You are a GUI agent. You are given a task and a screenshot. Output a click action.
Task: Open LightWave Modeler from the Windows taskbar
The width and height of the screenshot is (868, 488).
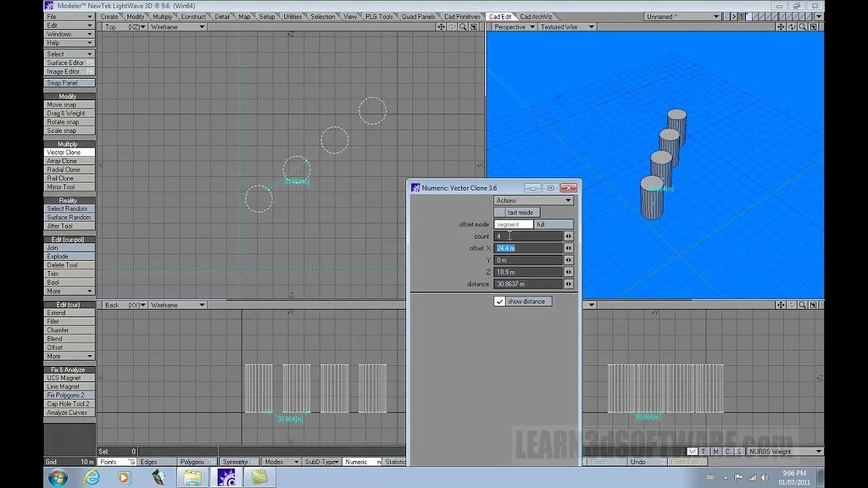(225, 478)
